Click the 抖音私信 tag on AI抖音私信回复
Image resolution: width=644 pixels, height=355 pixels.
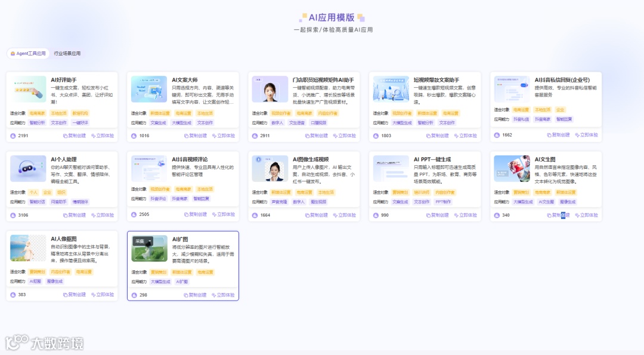[x=521, y=119]
